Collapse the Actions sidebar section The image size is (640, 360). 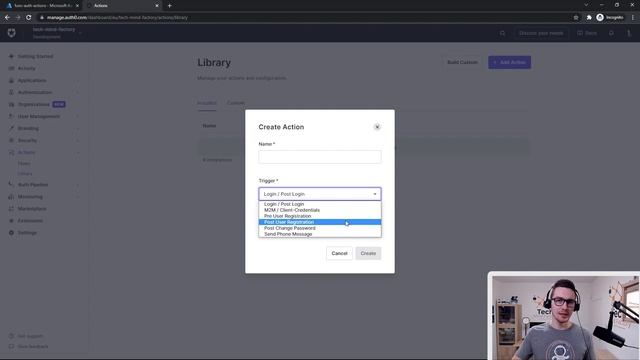click(x=78, y=152)
